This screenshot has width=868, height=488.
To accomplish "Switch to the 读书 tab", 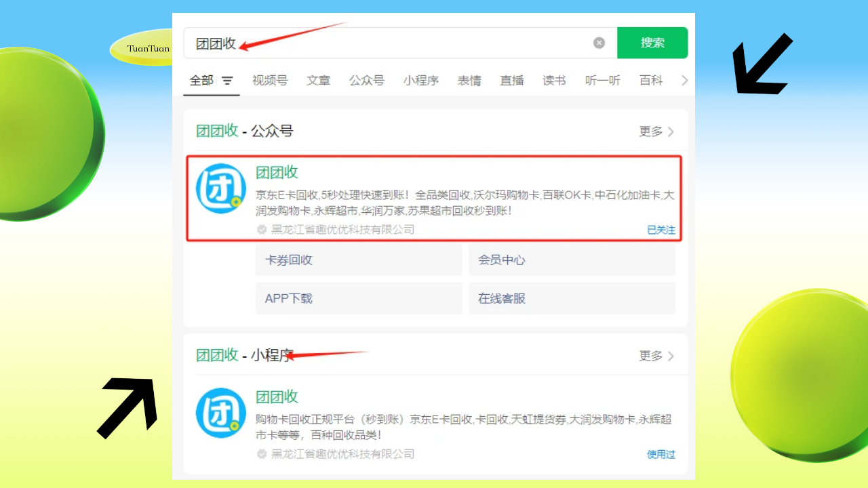I will pos(554,80).
